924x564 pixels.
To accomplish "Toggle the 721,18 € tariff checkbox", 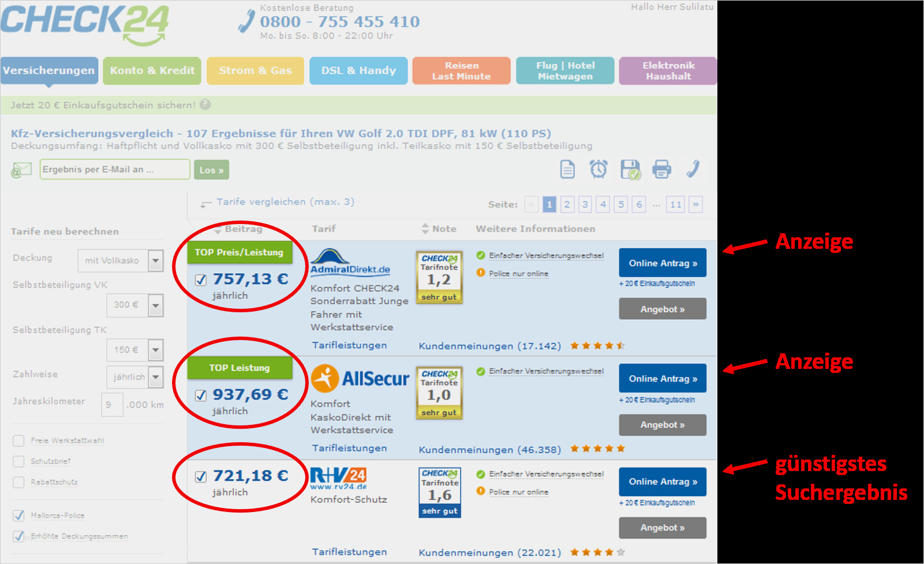I will point(201,477).
